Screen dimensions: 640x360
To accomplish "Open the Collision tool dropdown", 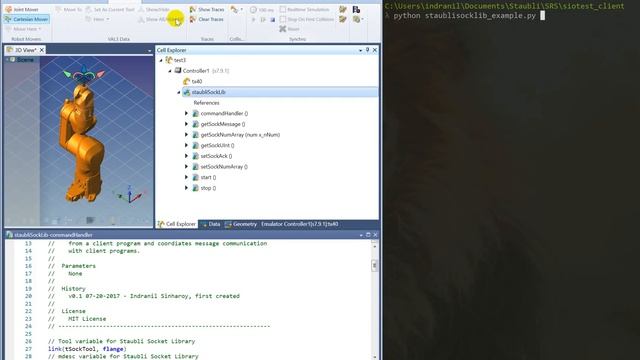I will [236, 9].
